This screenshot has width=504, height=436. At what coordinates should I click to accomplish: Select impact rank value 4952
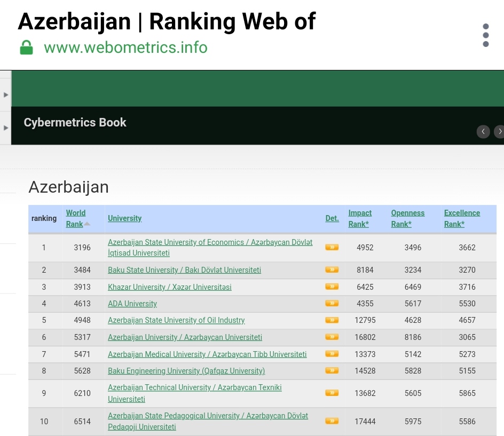(x=365, y=248)
